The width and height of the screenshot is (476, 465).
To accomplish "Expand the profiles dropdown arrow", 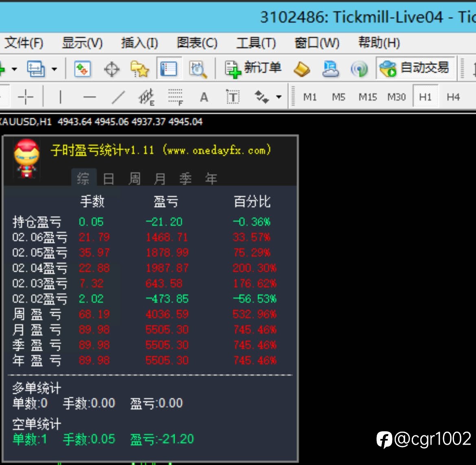I will pos(55,69).
